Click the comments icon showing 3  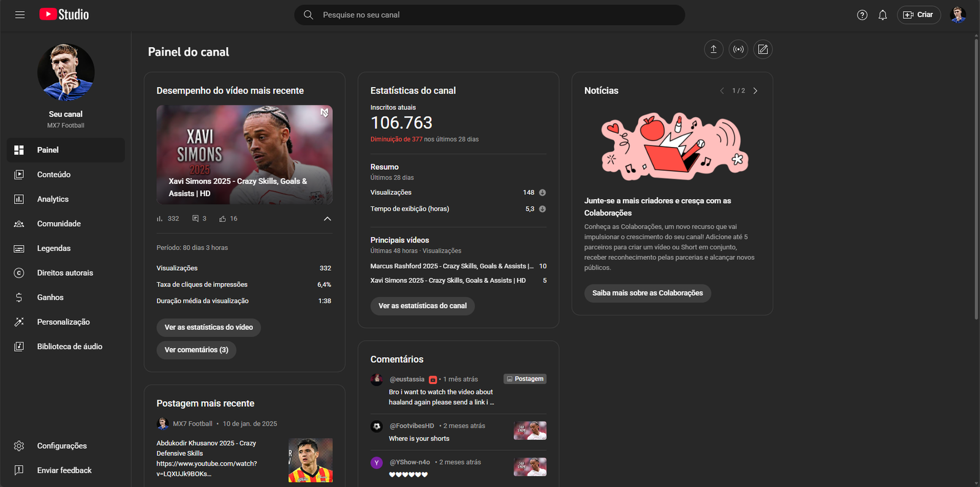tap(195, 219)
